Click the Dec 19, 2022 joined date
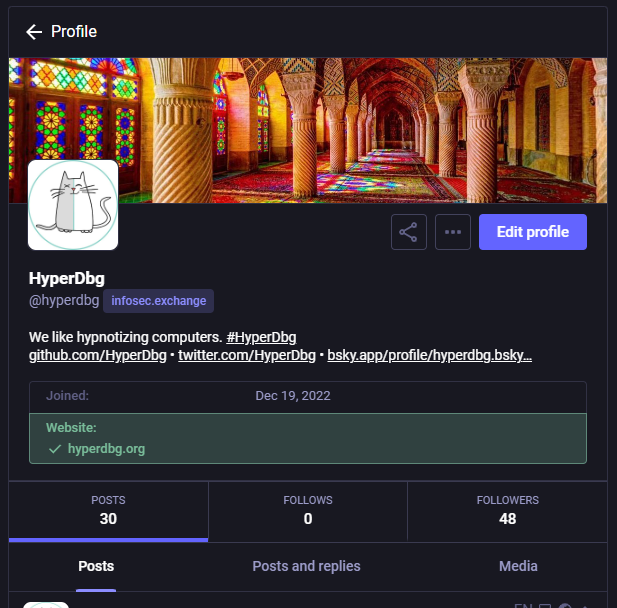 [293, 395]
